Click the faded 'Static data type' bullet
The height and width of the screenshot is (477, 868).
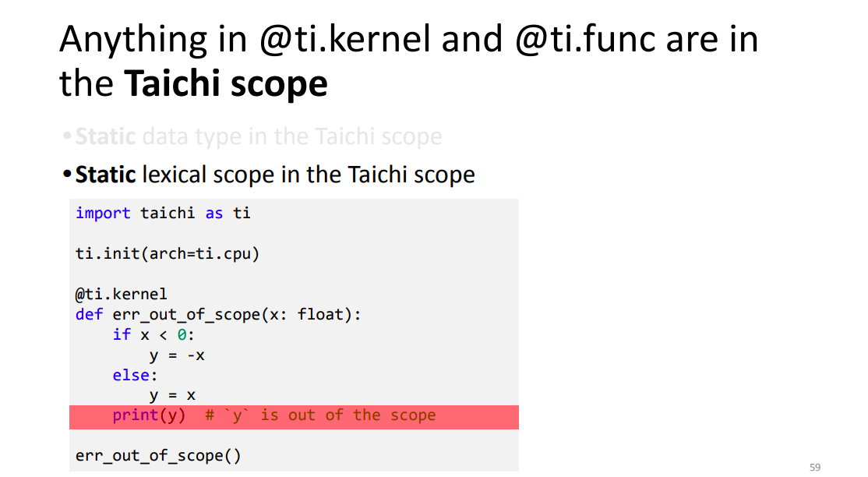coord(252,136)
